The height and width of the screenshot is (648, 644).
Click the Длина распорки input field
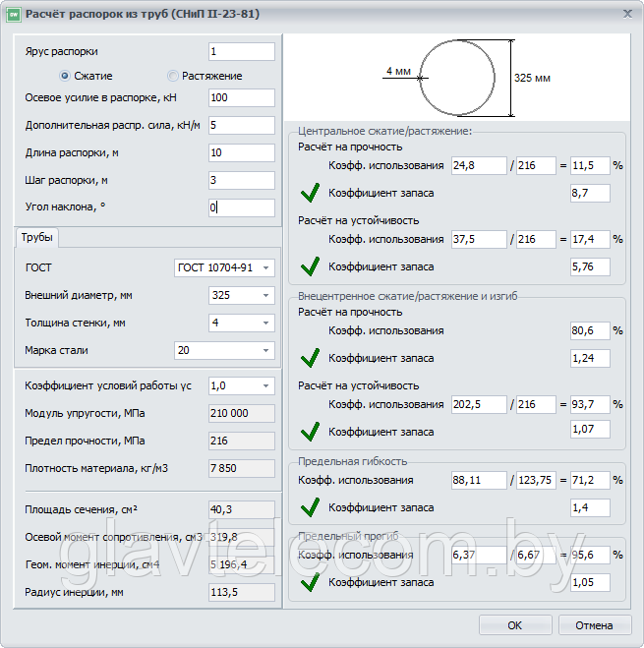tap(242, 153)
